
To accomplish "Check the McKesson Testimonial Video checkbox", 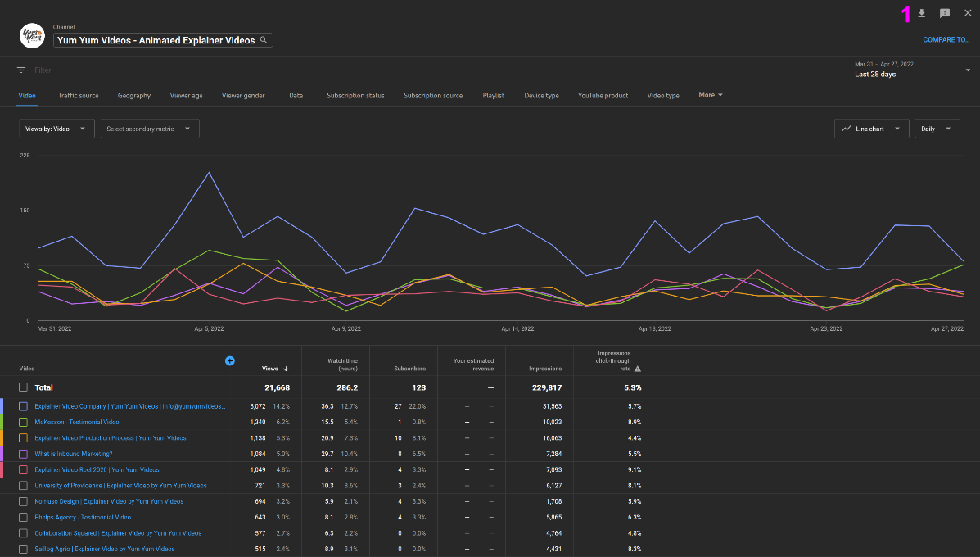I will click(x=22, y=422).
